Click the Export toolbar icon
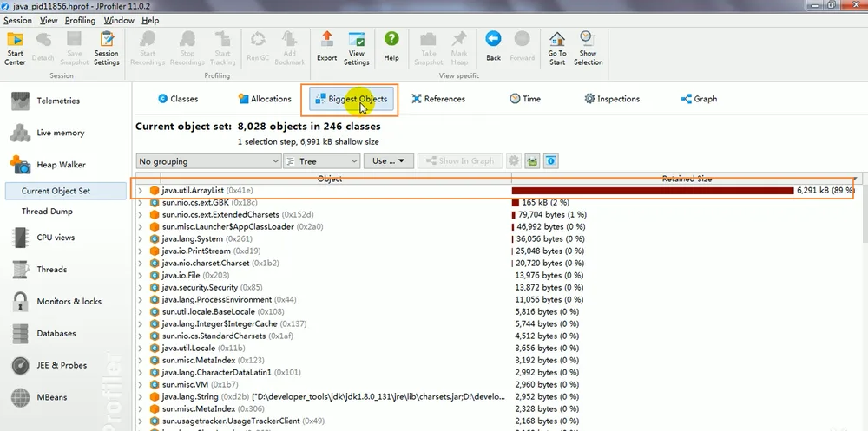 [x=326, y=47]
